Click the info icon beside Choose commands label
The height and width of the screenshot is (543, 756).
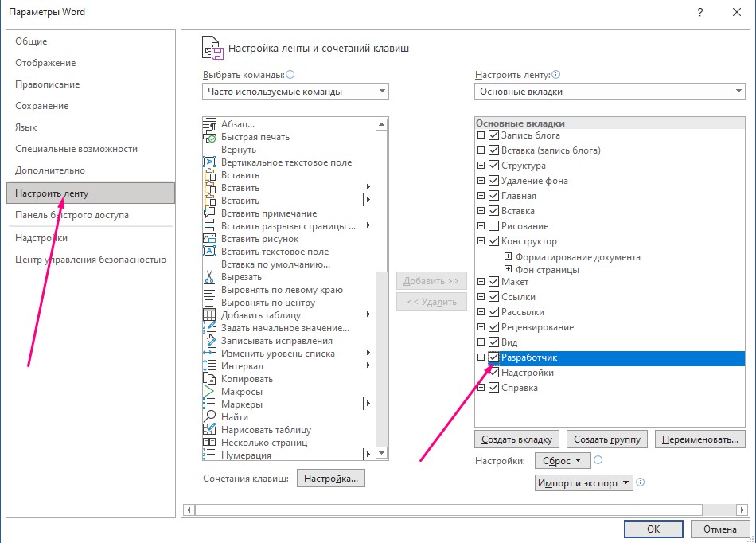(x=290, y=75)
